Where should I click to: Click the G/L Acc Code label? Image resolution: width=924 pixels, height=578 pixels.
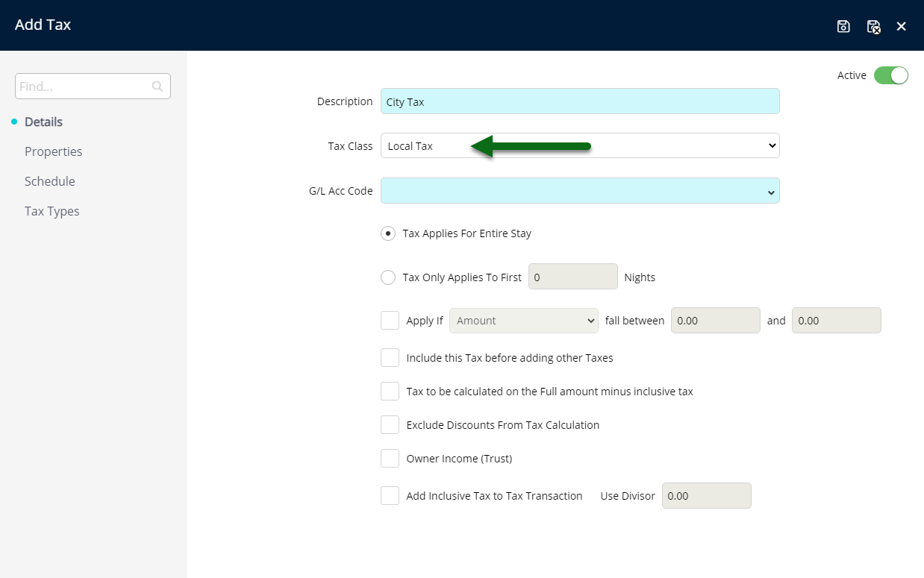coord(341,191)
